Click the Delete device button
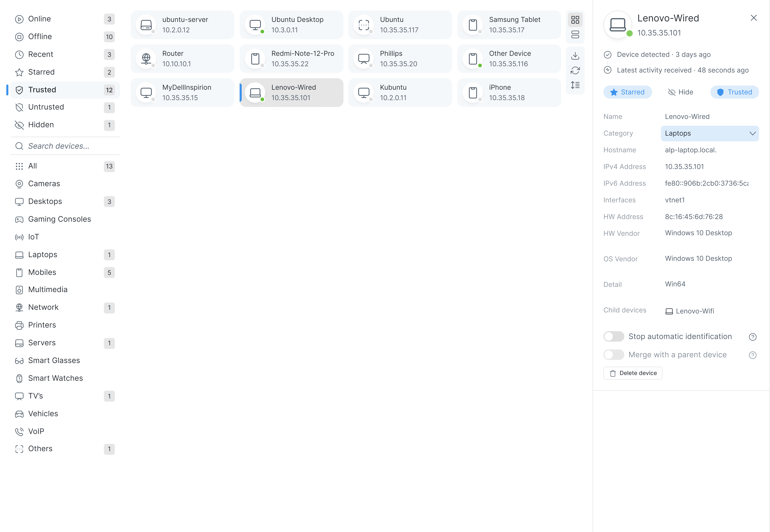 pos(633,373)
